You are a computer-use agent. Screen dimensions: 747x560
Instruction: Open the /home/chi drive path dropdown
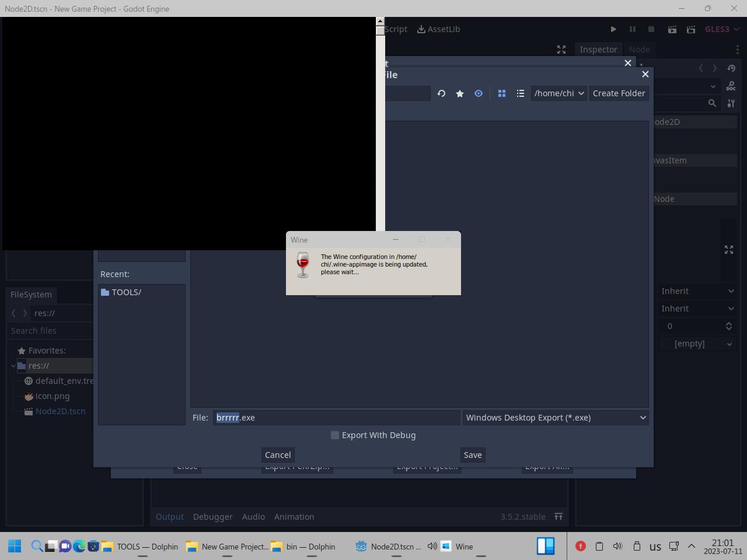pyautogui.click(x=558, y=93)
